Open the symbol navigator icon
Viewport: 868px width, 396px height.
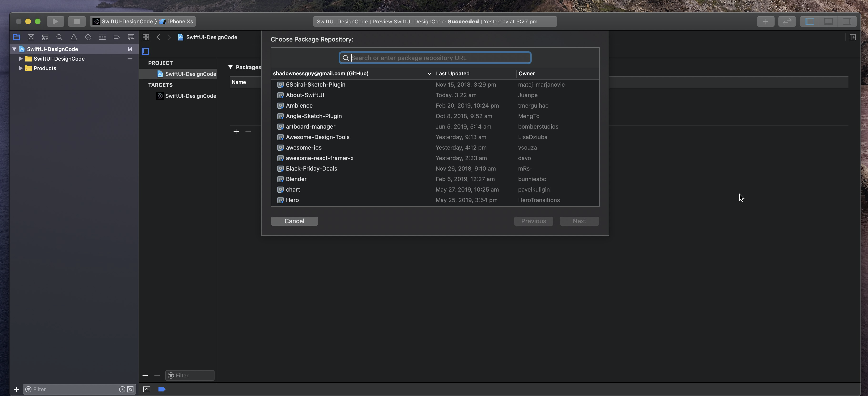point(45,37)
